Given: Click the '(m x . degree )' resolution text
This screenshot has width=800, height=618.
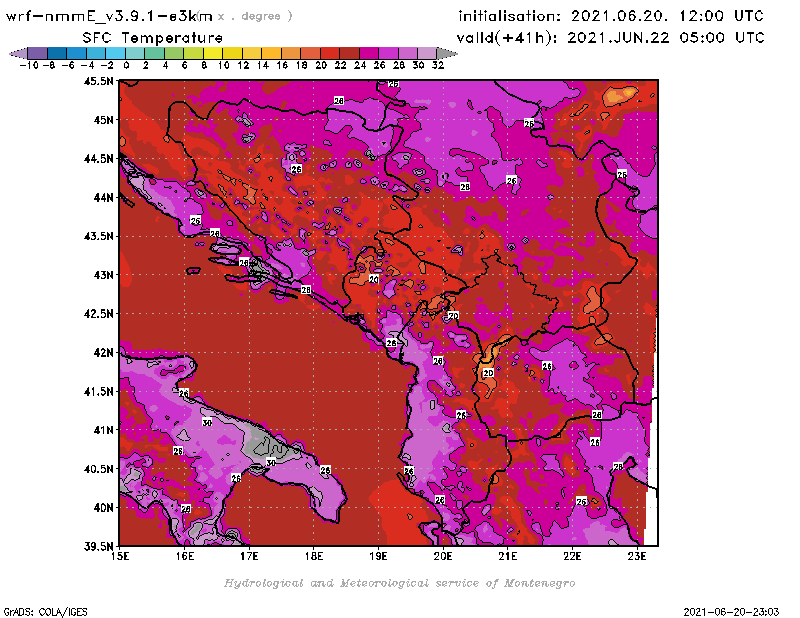Looking at the screenshot, I should coord(246,16).
